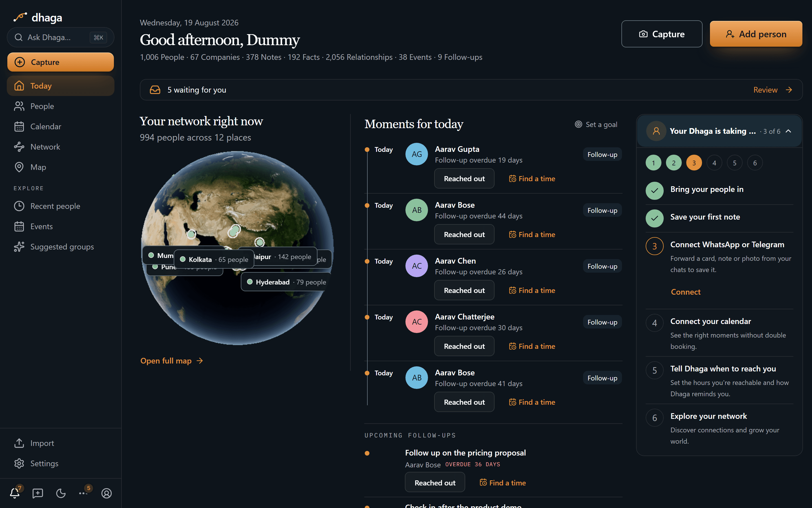The image size is (812, 508).
Task: Click the Hyderabad 79 people label
Action: (x=286, y=282)
